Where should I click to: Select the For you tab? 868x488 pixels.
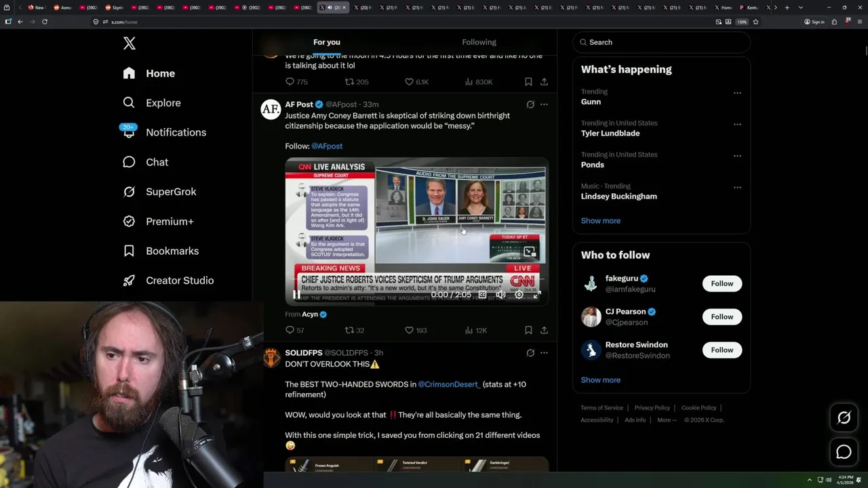click(x=327, y=42)
